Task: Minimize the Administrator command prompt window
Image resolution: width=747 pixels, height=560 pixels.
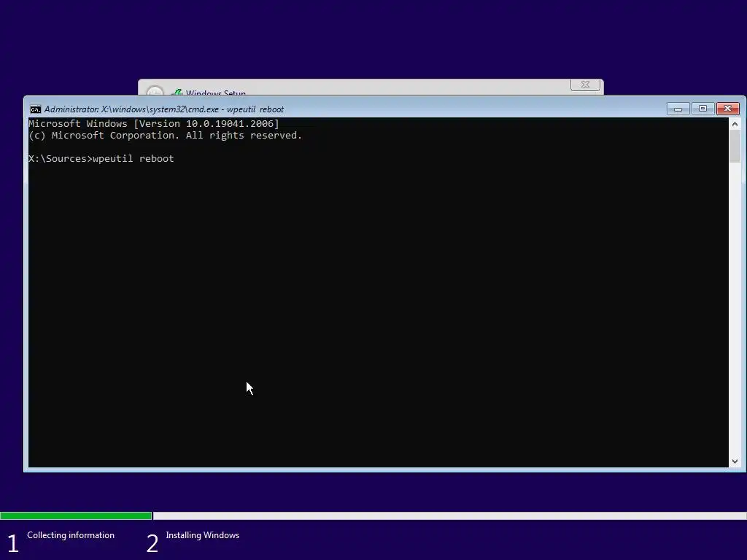Action: (x=678, y=109)
